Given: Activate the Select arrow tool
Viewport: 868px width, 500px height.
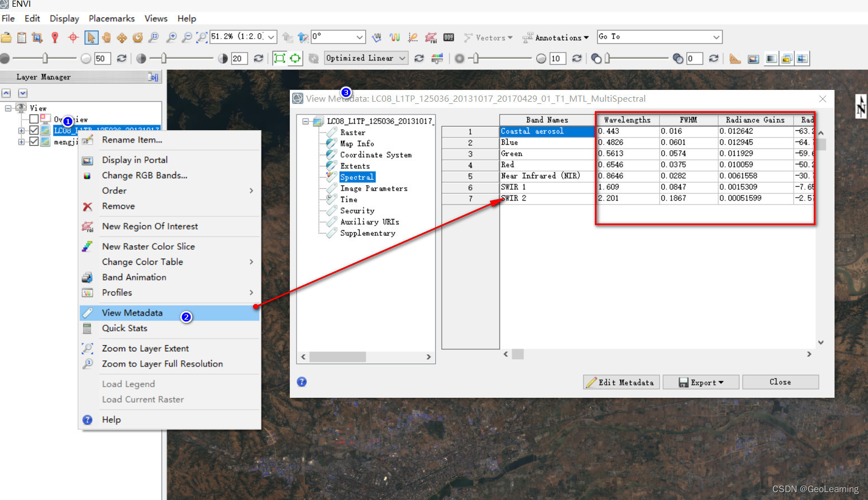Looking at the screenshot, I should tap(91, 37).
